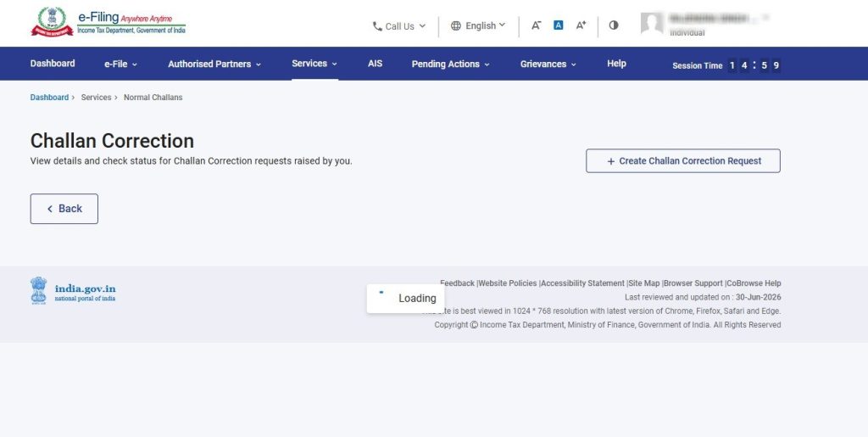Screen dimensions: 868x437
Task: Go to Dashboard in navigation bar
Action: [53, 64]
